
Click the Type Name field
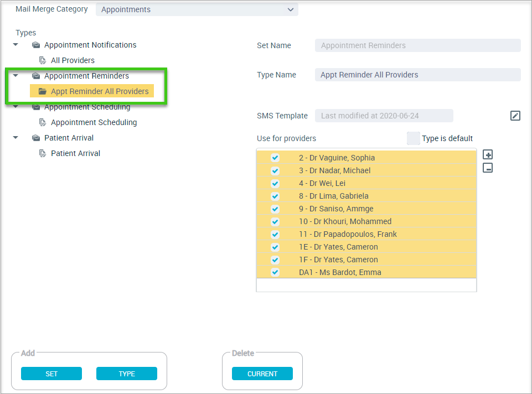417,75
